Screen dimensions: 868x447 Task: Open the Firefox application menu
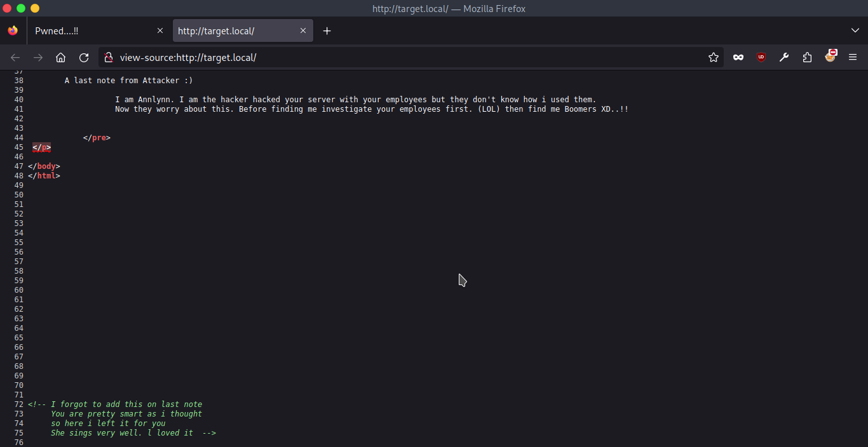(853, 57)
